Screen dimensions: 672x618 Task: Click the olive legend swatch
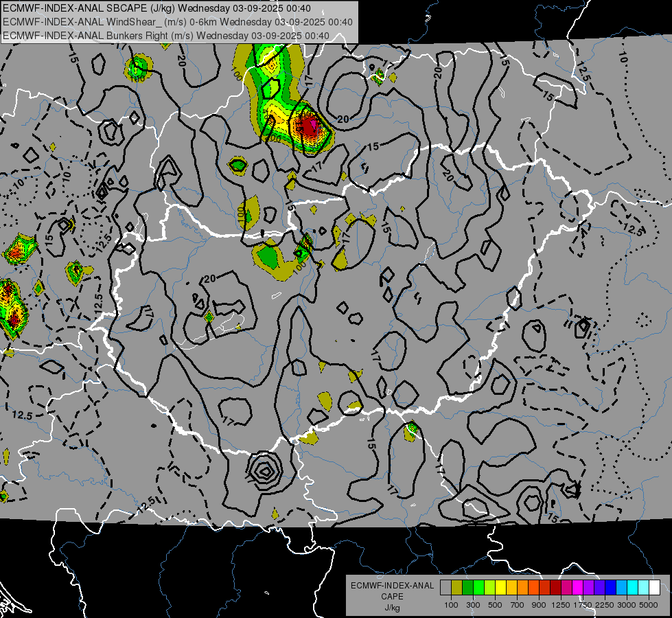[x=457, y=587]
